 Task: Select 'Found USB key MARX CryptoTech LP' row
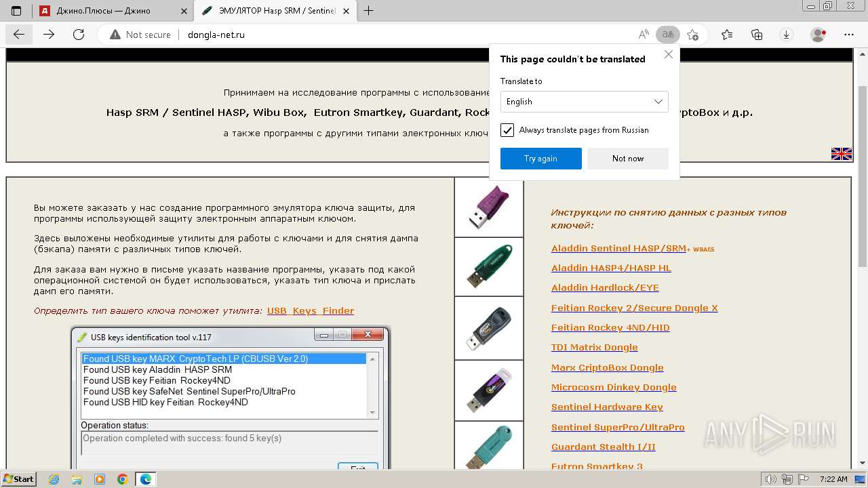pos(224,359)
